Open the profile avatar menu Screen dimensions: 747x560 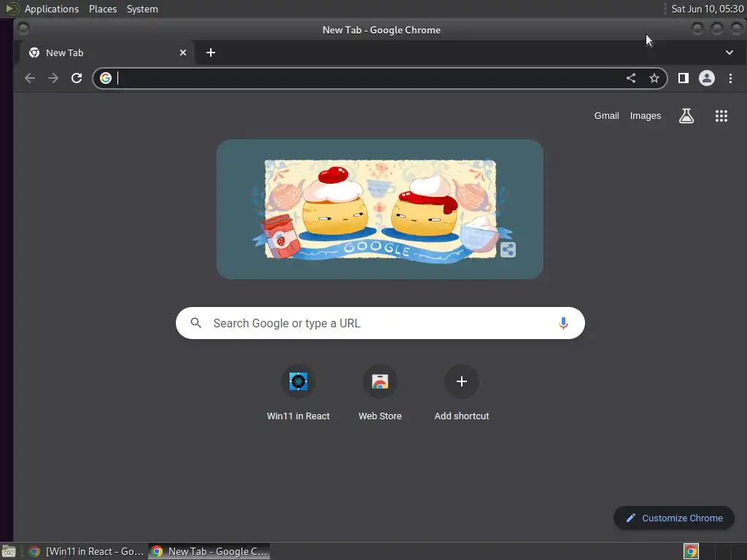click(x=706, y=78)
